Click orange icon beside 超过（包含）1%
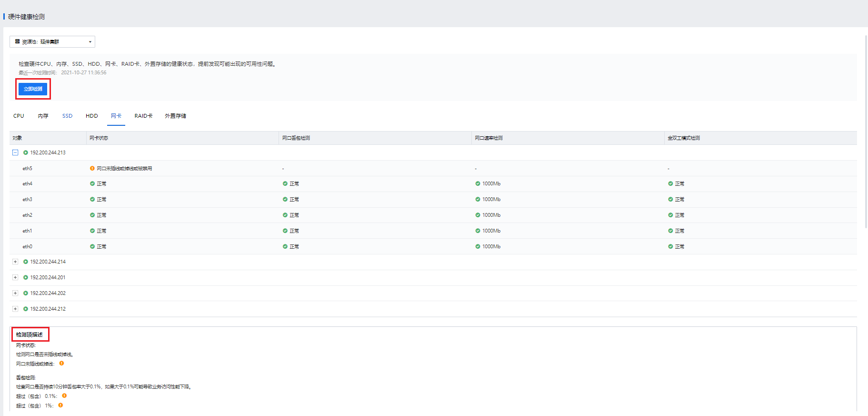 (60, 405)
